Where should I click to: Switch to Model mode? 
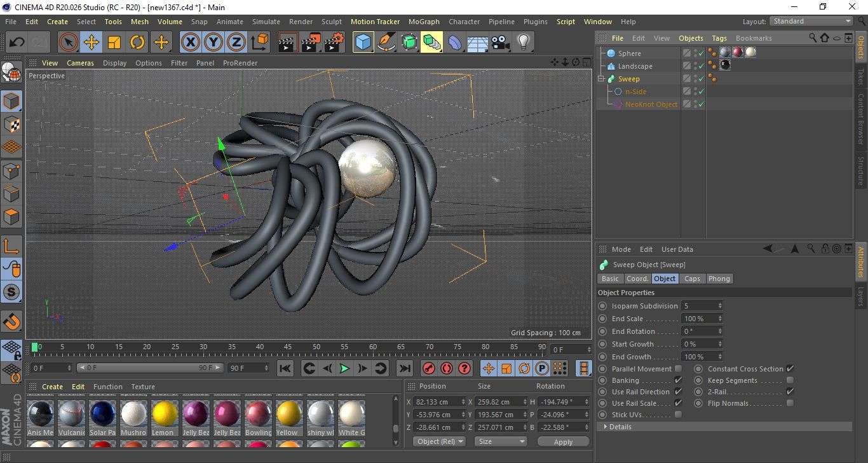pyautogui.click(x=11, y=101)
